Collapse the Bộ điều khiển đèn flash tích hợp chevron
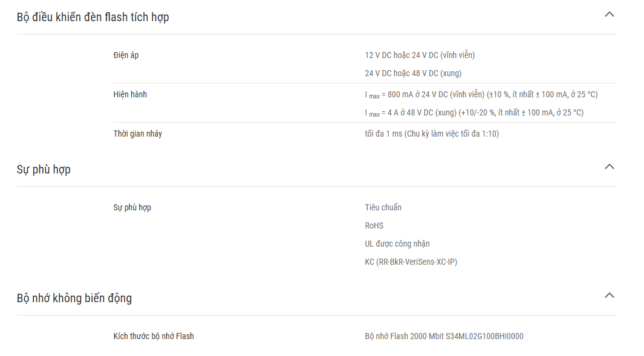The height and width of the screenshot is (356, 644). [x=609, y=15]
